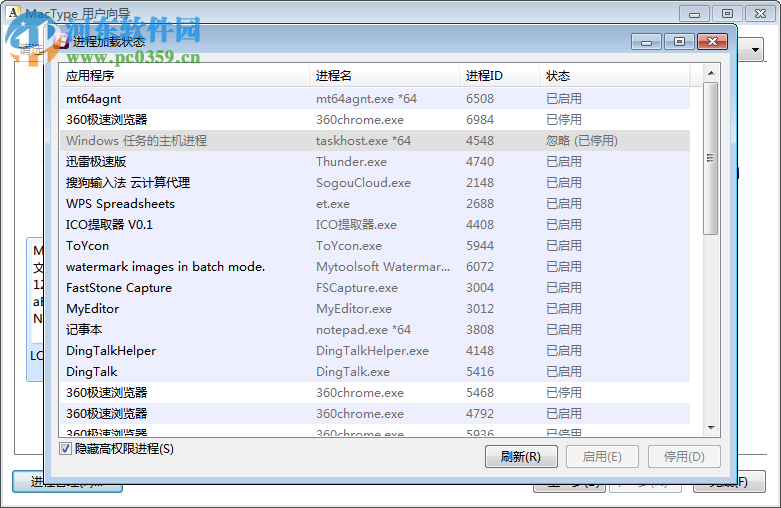Select the mt64agnt row
Viewport: 781px width, 508px height.
click(375, 99)
